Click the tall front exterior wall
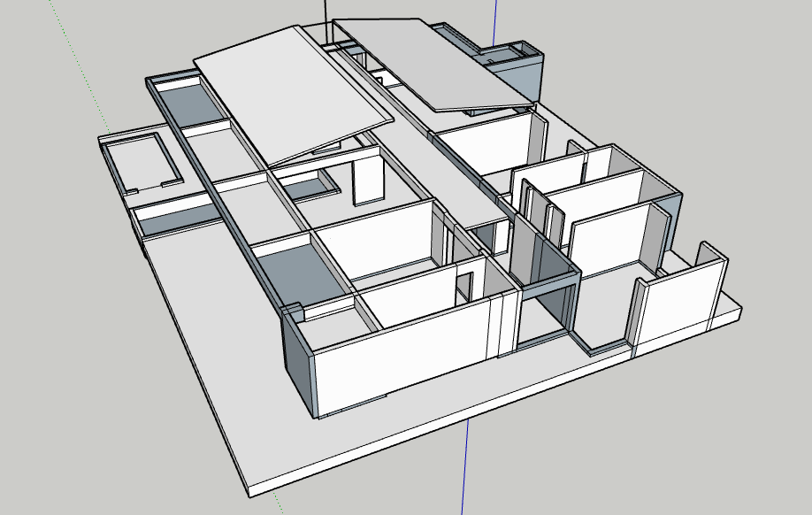This screenshot has width=812, height=515. [x=398, y=372]
